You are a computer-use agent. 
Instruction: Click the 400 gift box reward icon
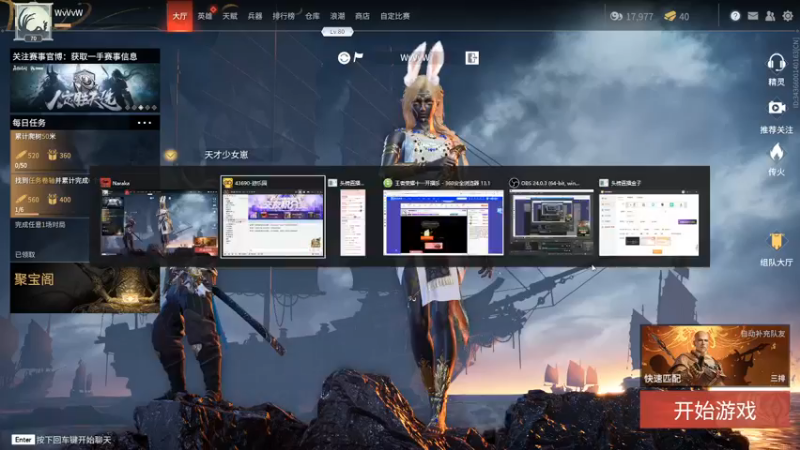pos(52,199)
